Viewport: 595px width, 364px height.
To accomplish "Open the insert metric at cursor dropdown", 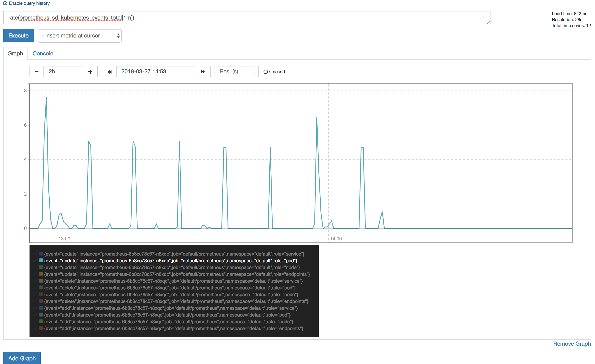I will [x=80, y=36].
